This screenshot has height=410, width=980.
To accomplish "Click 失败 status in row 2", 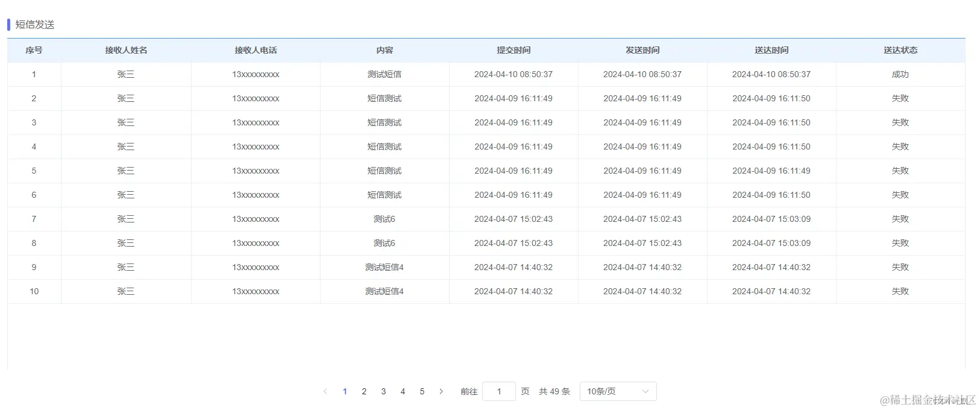I will [x=900, y=98].
